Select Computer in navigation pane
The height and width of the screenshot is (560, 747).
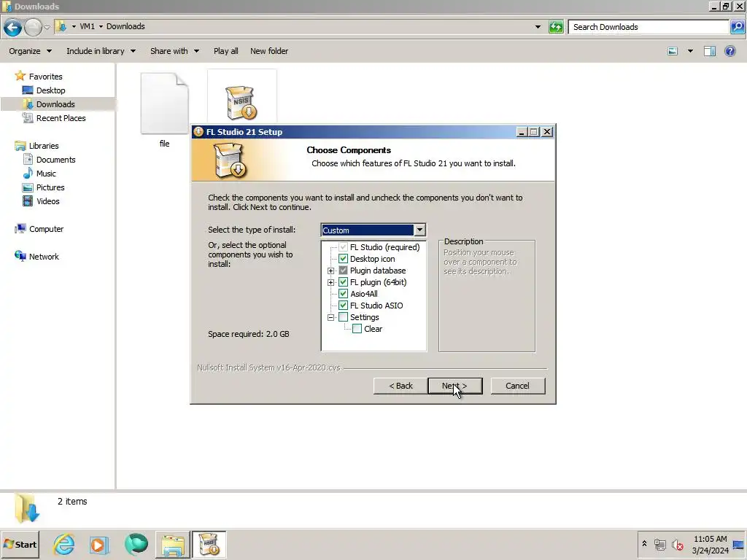click(x=46, y=228)
